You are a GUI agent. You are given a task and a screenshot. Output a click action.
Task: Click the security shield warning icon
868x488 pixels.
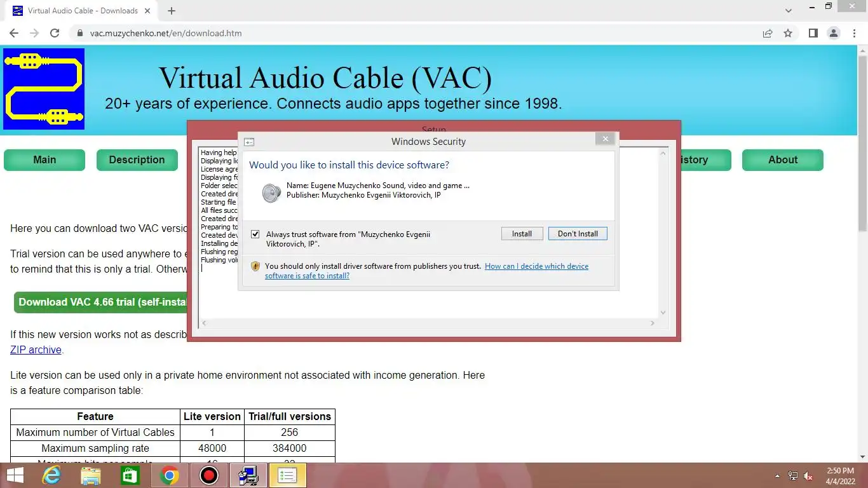pos(255,266)
